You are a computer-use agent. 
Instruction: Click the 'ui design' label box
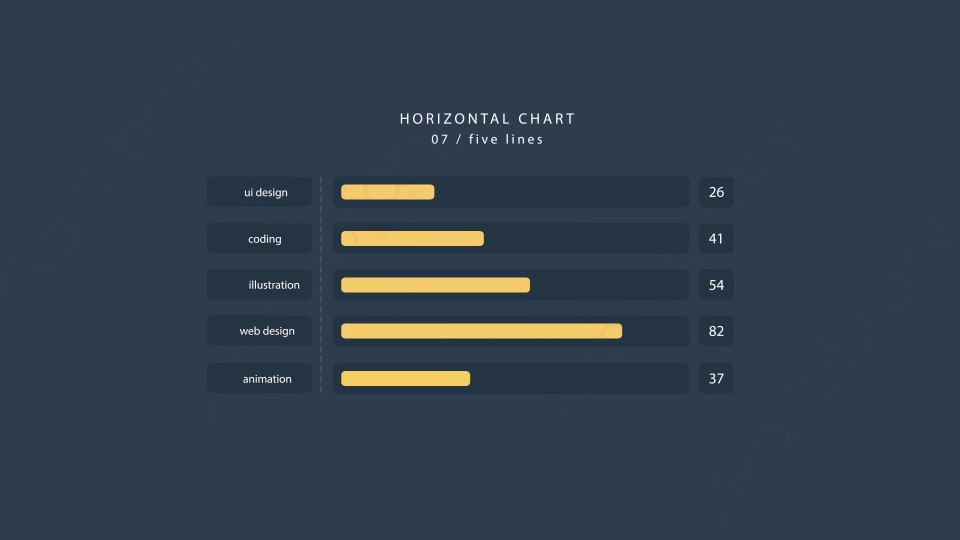click(x=259, y=192)
